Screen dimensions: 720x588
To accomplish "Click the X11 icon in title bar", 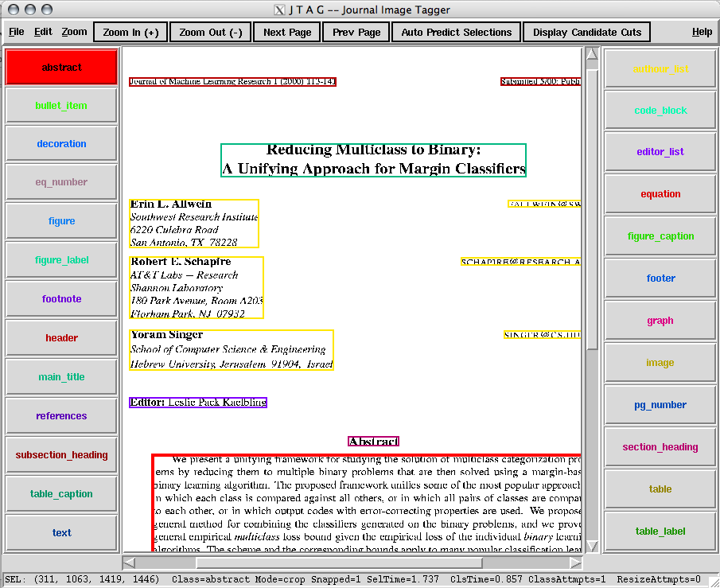I will click(x=279, y=10).
